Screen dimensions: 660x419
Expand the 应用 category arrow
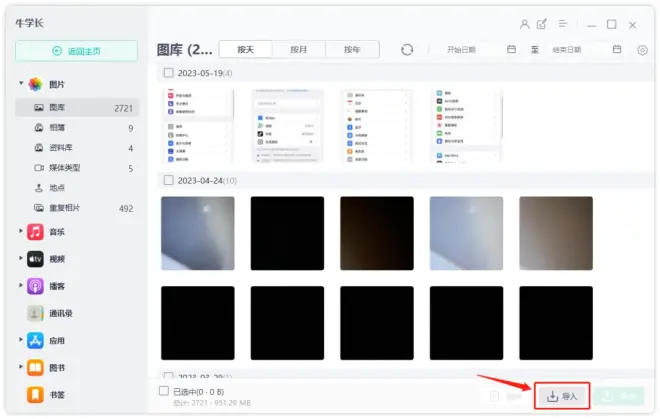tap(21, 339)
